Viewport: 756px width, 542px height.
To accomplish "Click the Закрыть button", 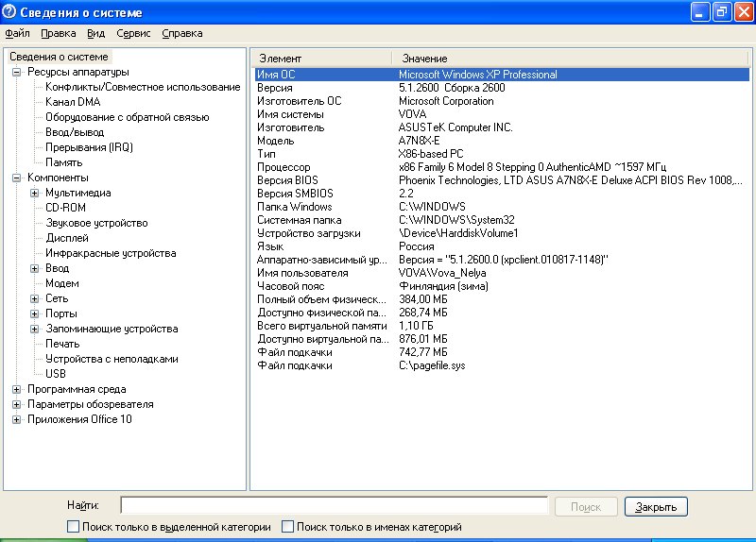I will coord(656,507).
